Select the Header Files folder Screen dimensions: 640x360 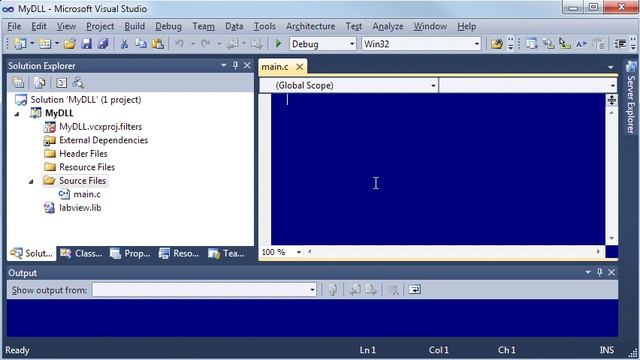(x=83, y=154)
